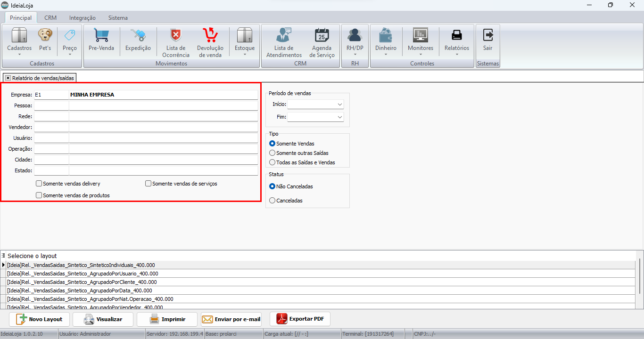
Task: Select Todas as Saídas e Vendas
Action: pos(272,162)
